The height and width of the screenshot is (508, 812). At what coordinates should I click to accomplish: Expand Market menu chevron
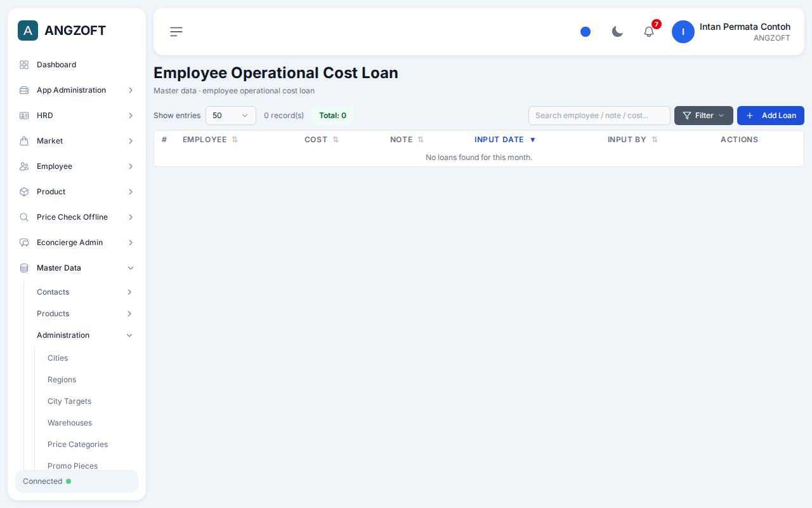pyautogui.click(x=131, y=141)
